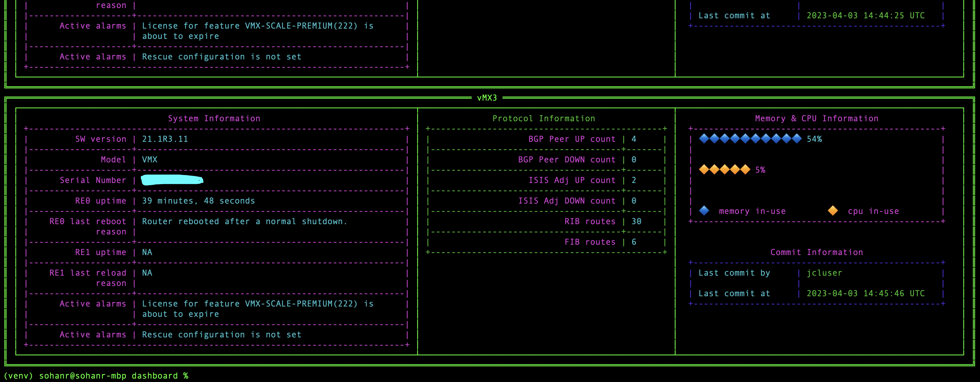Viewport: 980px width, 382px height.
Task: Click the 'cpu in-use' legend text
Action: pyautogui.click(x=874, y=211)
